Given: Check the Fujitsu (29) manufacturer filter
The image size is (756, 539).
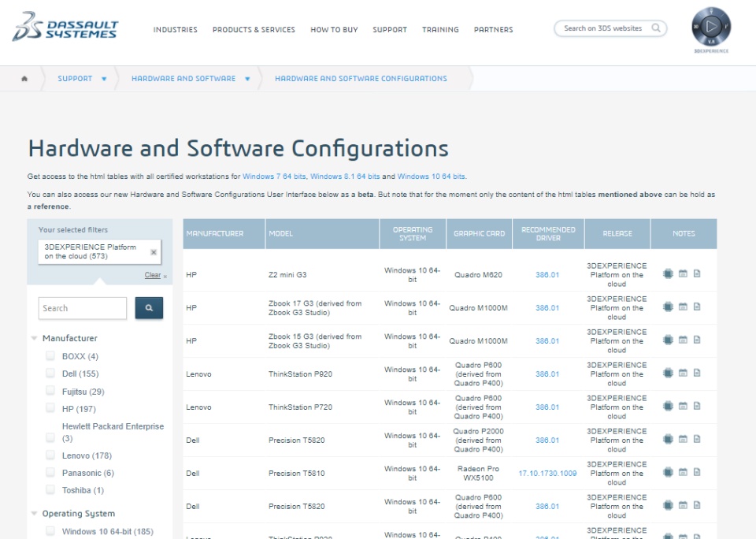Looking at the screenshot, I should [50, 391].
